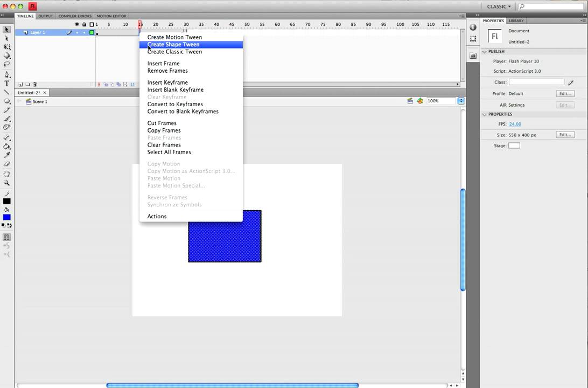Select the Line tool
The image size is (588, 388).
7,92
